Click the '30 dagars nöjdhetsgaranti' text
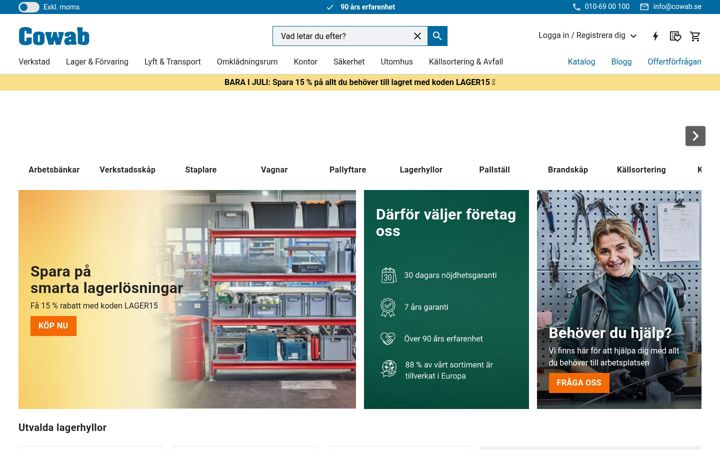This screenshot has height=450, width=720. click(x=450, y=275)
